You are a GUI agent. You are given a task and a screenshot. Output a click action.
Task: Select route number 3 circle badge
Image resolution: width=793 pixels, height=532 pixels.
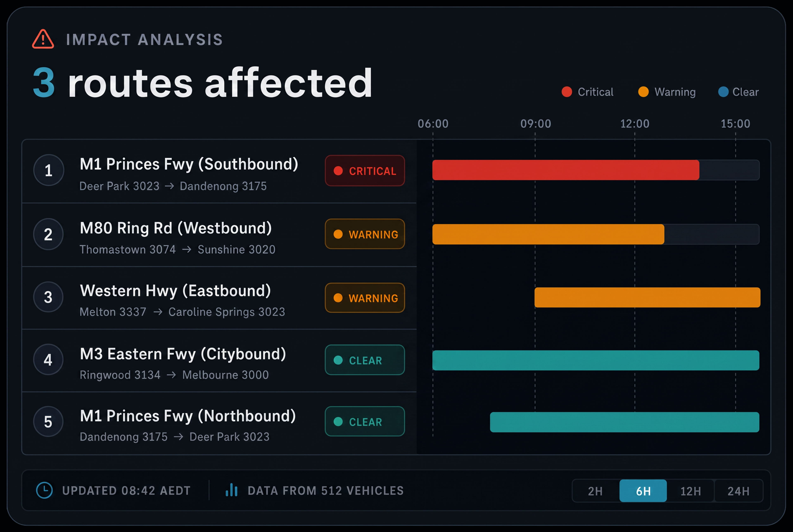(48, 297)
